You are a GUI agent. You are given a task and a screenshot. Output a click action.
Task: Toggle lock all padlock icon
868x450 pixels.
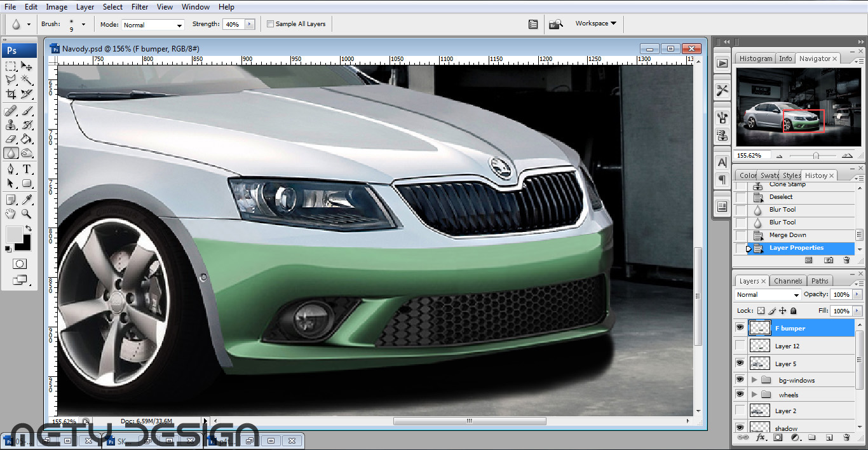(x=794, y=311)
